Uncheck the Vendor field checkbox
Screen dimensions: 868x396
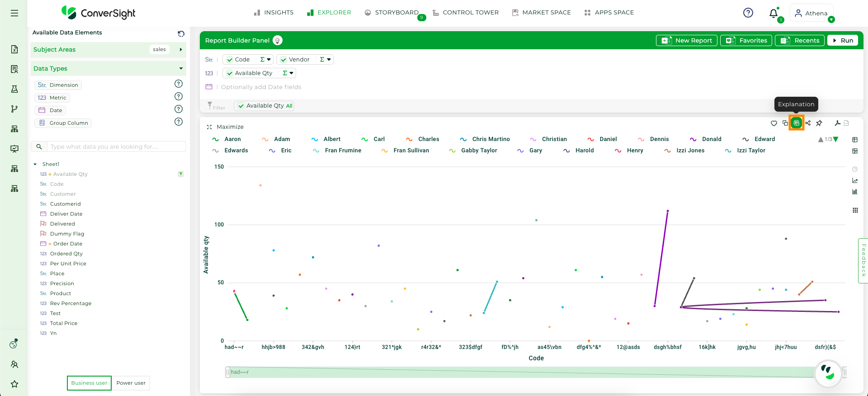point(283,60)
